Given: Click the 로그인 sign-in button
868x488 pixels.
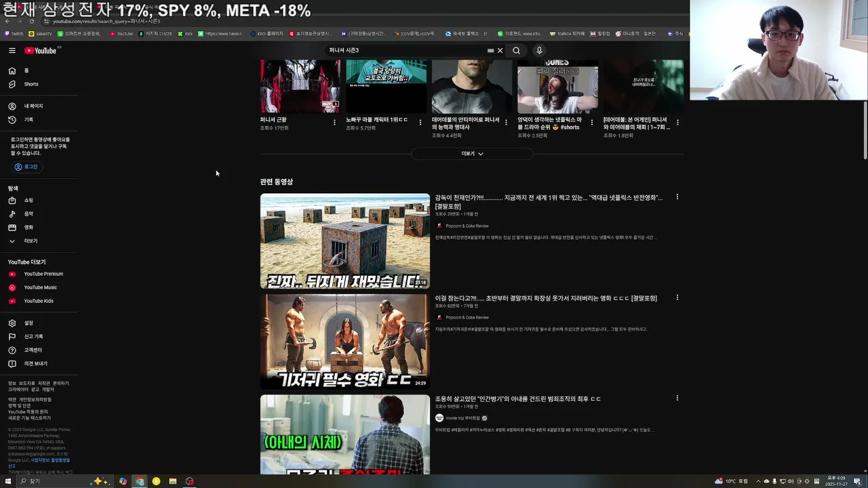Looking at the screenshot, I should (26, 167).
